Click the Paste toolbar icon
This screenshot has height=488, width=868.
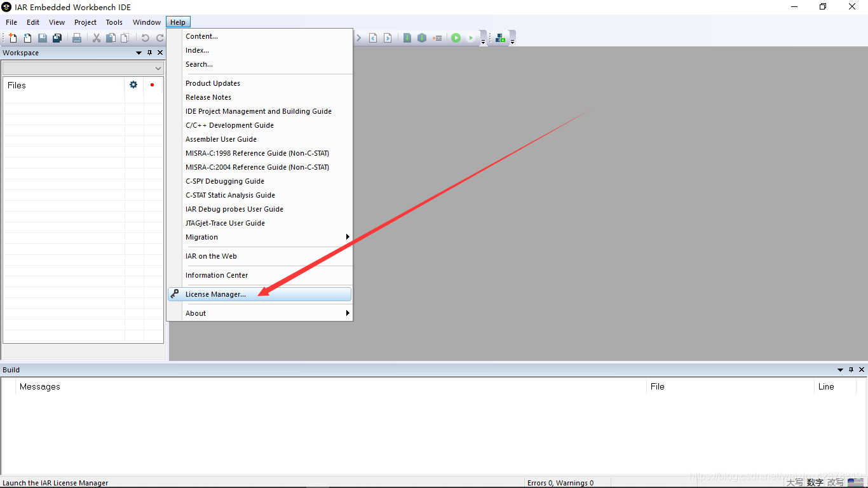(125, 38)
